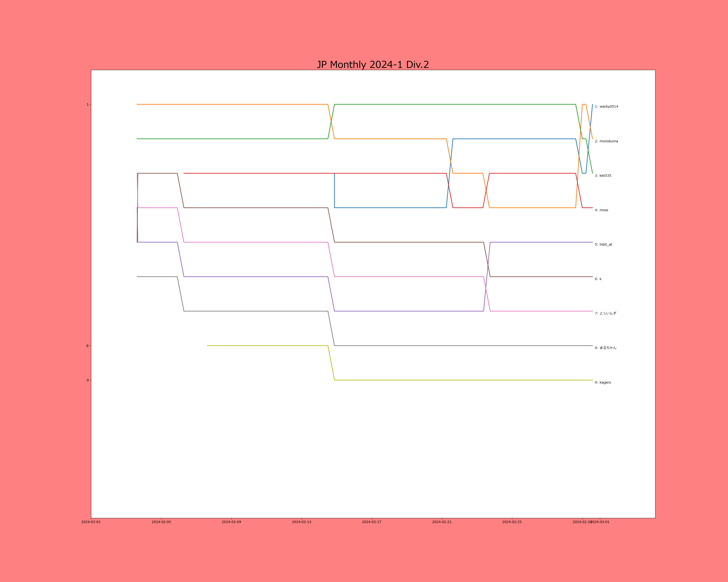This screenshot has width=728, height=582.
Task: Click the 2024-02-13 x-axis date label
Action: 302,522
